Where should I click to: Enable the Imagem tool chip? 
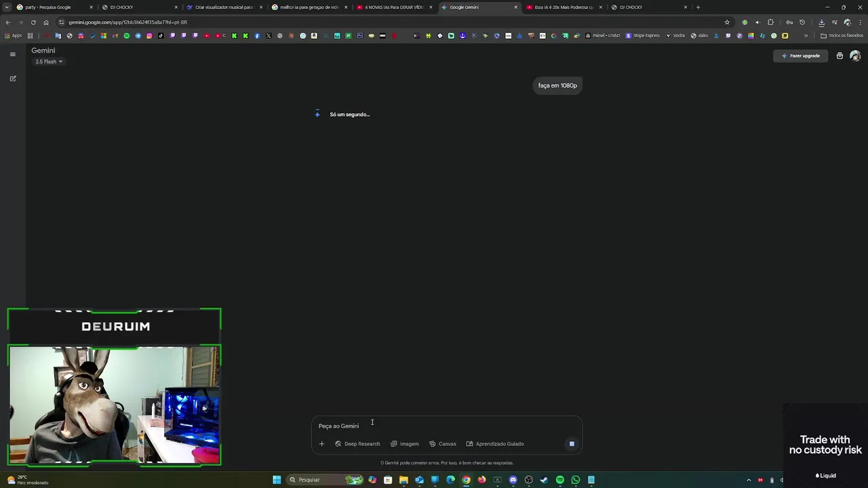[405, 444]
